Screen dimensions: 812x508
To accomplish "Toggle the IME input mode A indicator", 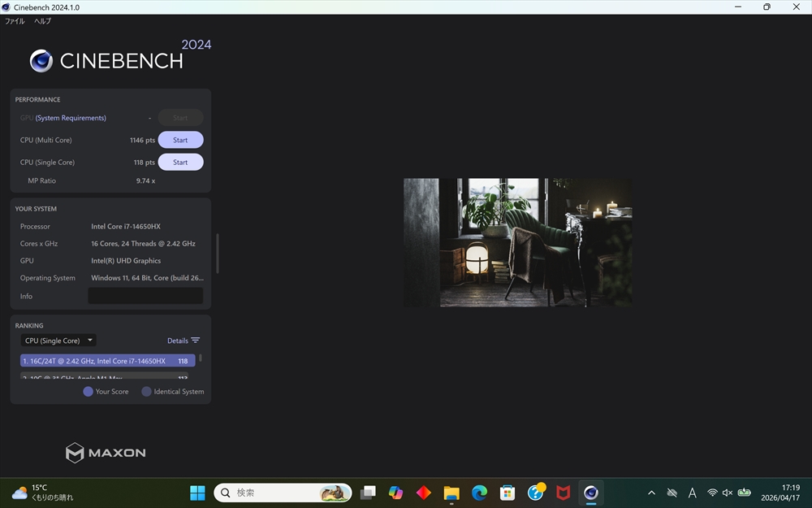I will 693,493.
